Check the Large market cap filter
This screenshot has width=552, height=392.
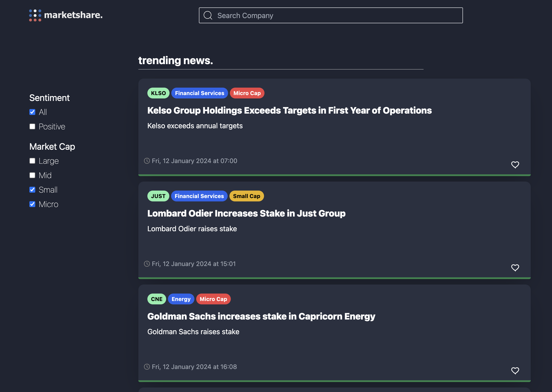click(x=32, y=161)
